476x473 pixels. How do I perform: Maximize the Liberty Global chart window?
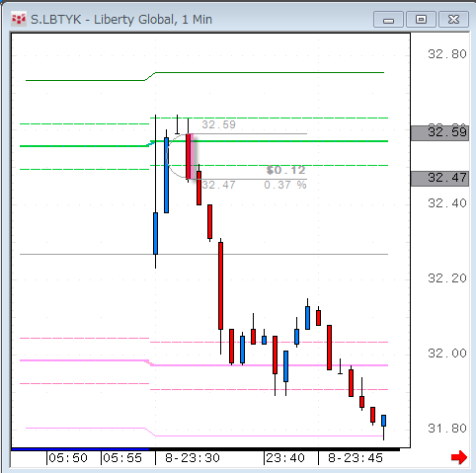(421, 20)
